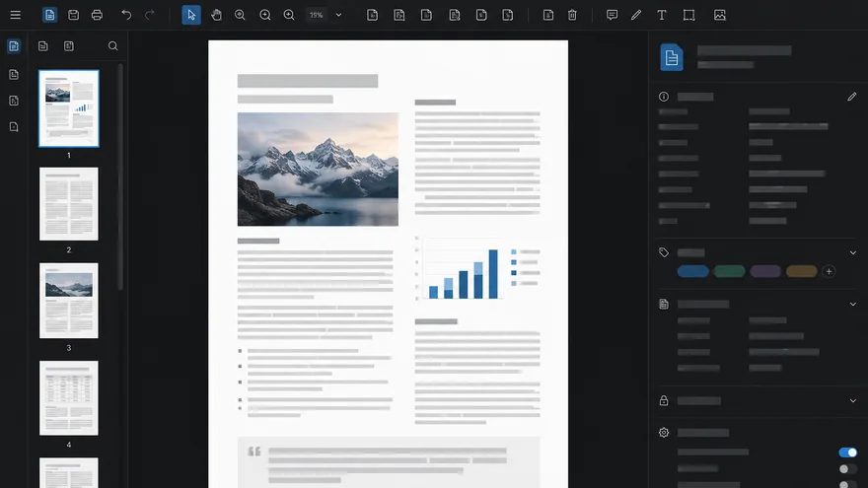Select page 2 thumbnail
The width and height of the screenshot is (868, 488).
(69, 204)
